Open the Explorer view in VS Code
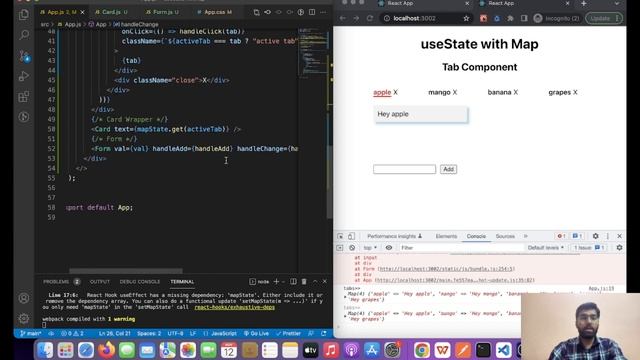 (x=24, y=15)
